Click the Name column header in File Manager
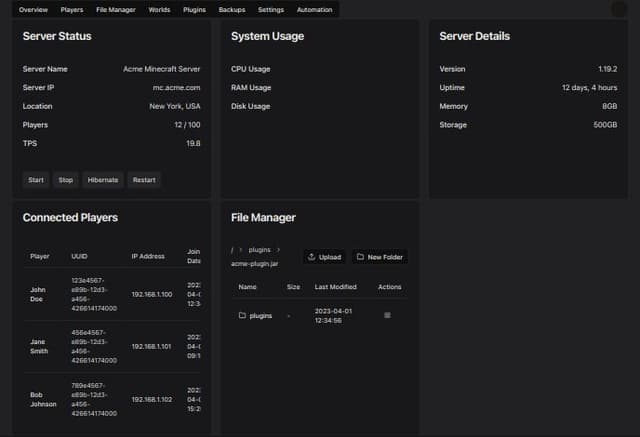This screenshot has width=640, height=437. click(247, 287)
